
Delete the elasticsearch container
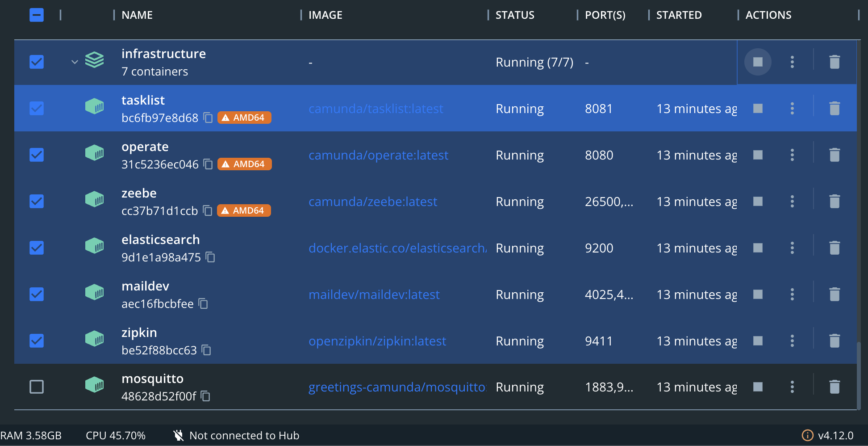835,248
